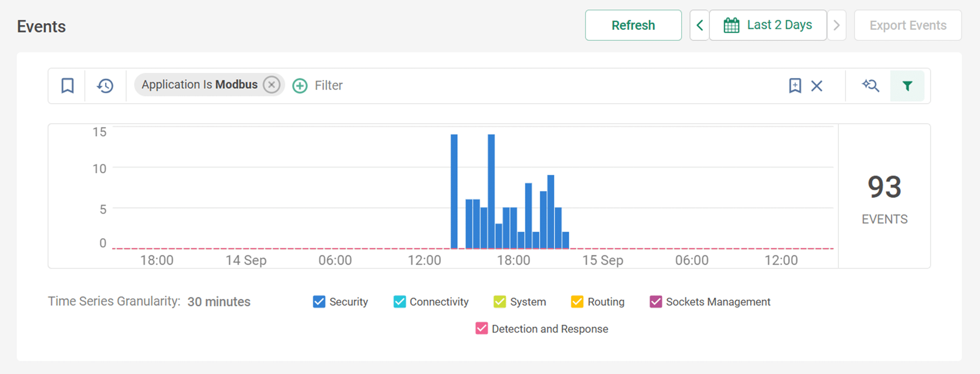Go to previous time range chevron
The width and height of the screenshot is (980, 374).
pyautogui.click(x=699, y=25)
